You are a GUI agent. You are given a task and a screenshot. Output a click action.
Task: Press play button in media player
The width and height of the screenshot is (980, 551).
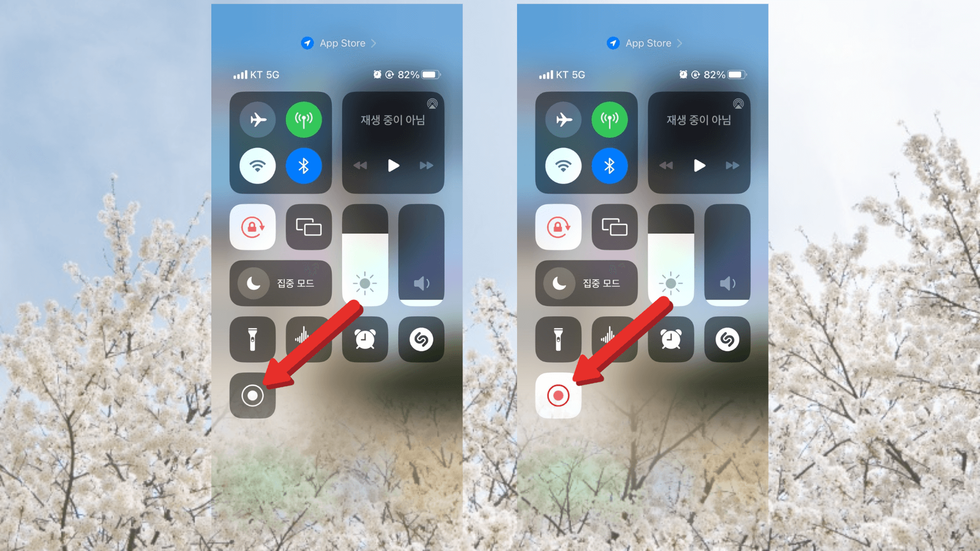pos(394,165)
